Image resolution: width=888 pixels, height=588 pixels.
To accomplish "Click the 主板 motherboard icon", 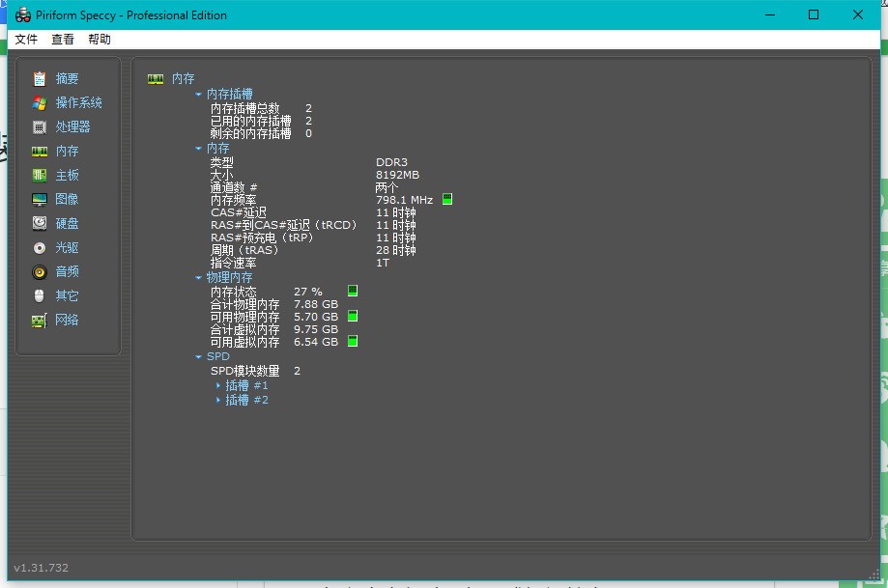I will (x=39, y=176).
